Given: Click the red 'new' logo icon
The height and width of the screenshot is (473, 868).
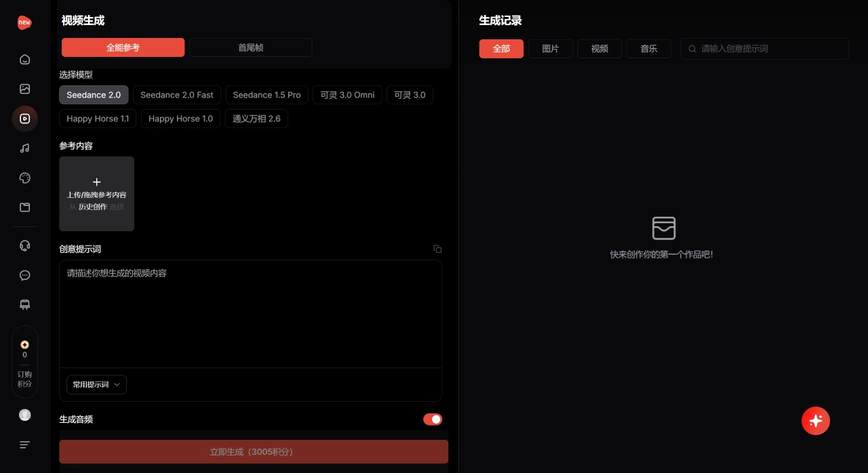Looking at the screenshot, I should pyautogui.click(x=24, y=22).
